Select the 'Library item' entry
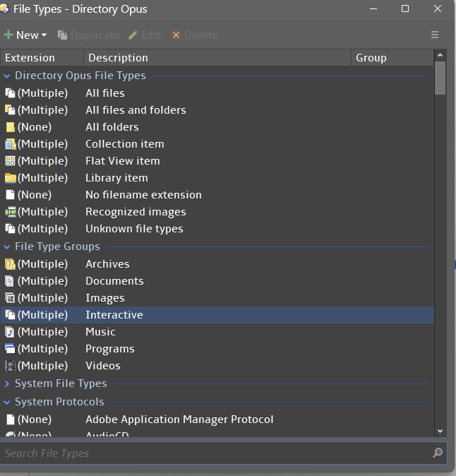Image resolution: width=456 pixels, height=476 pixels. (116, 178)
